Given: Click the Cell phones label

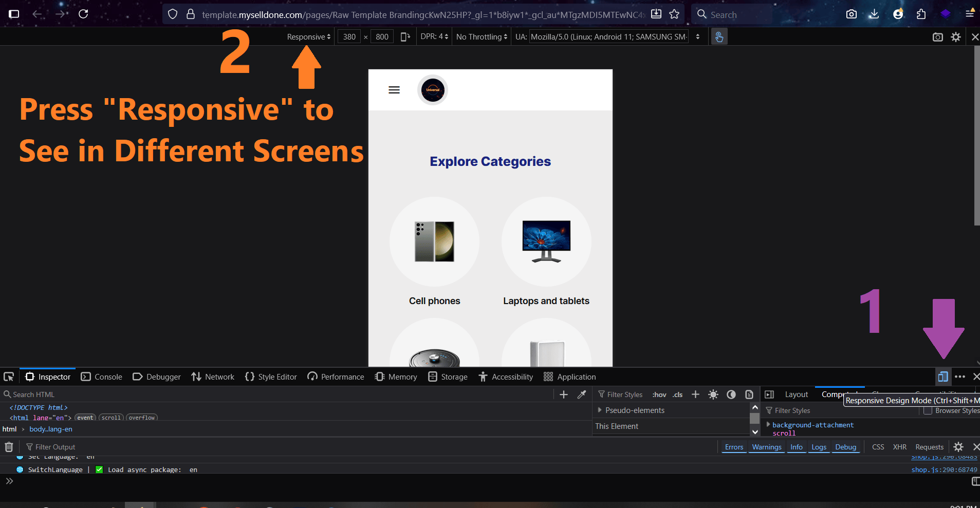Looking at the screenshot, I should (434, 301).
